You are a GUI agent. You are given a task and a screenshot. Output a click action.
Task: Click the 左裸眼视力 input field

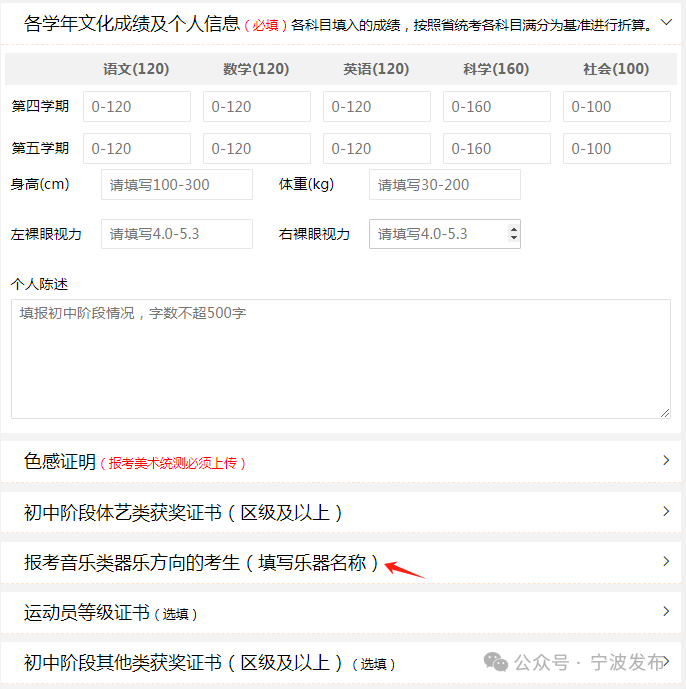pos(177,234)
